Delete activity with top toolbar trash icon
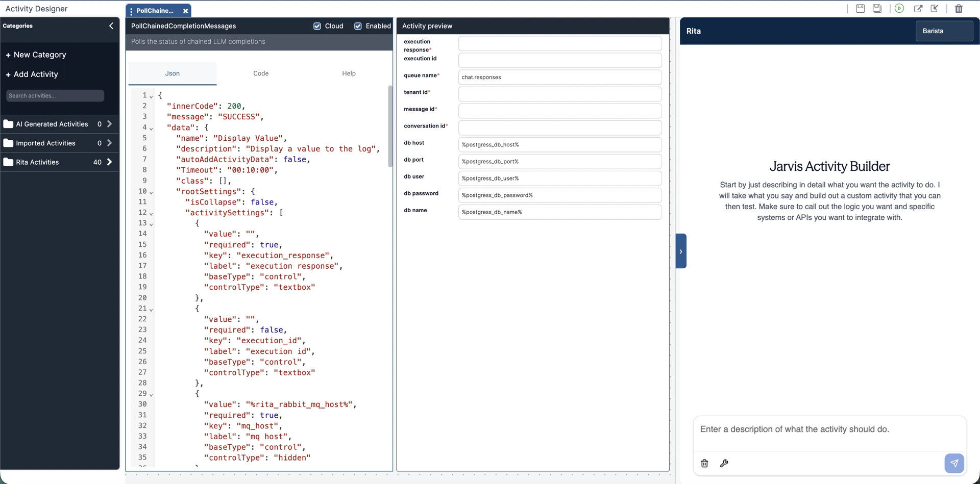Screen dimensions: 980x484 (x=959, y=8)
